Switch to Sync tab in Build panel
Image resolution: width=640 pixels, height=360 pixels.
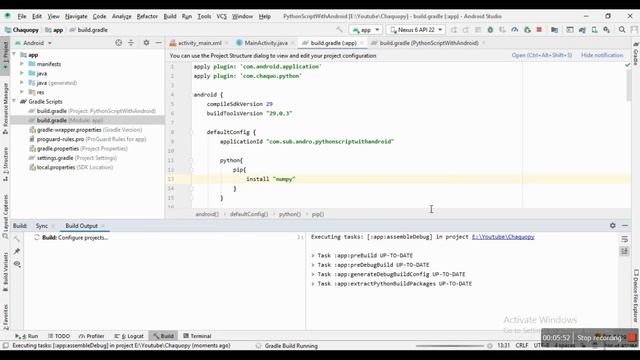coord(42,226)
